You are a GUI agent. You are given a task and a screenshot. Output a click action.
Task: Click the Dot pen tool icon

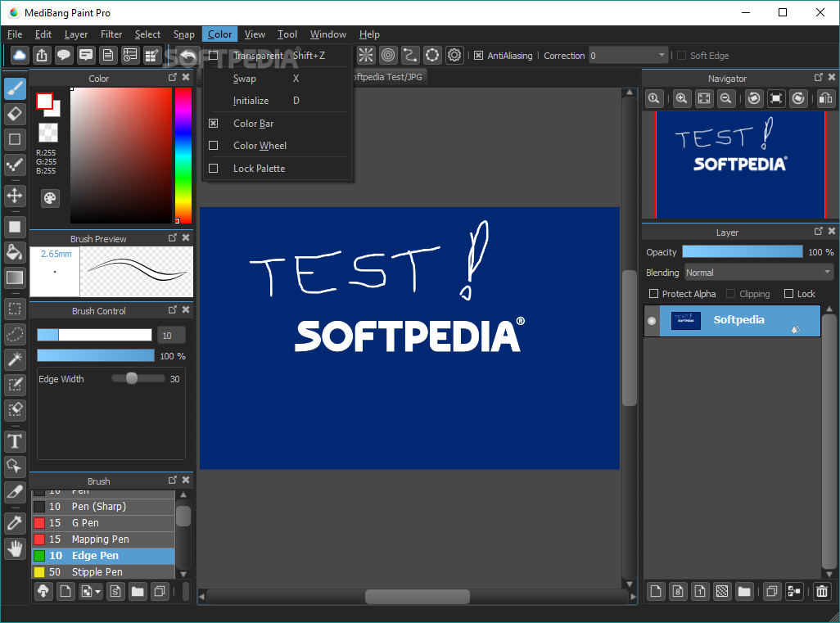(x=15, y=165)
